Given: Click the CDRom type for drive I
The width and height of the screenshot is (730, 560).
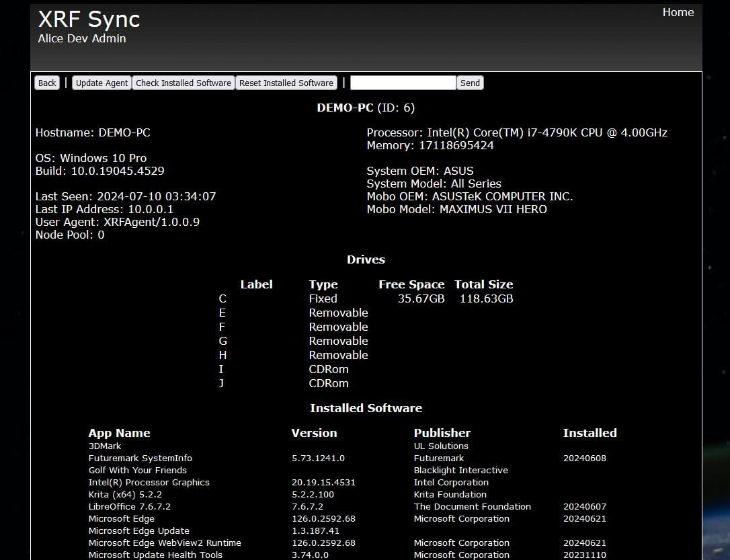Looking at the screenshot, I should (x=329, y=369).
